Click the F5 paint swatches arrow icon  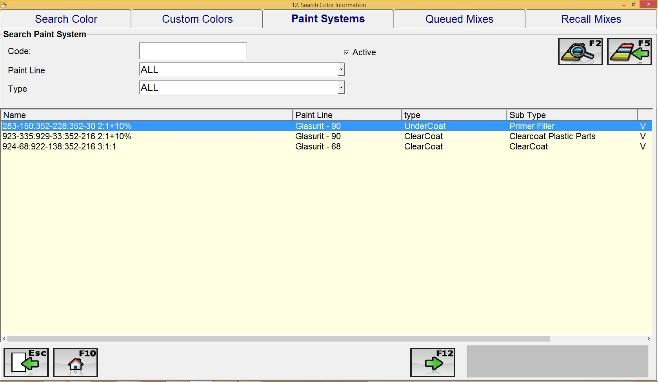coord(629,51)
